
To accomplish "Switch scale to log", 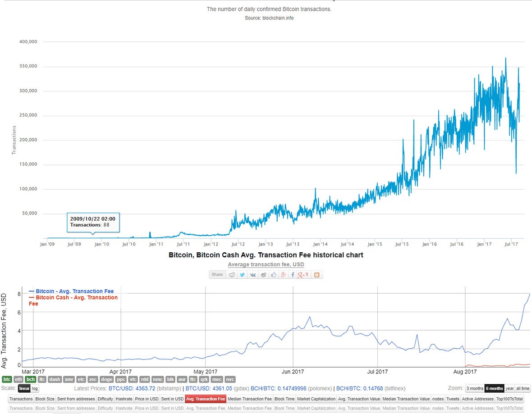I will click(x=35, y=389).
